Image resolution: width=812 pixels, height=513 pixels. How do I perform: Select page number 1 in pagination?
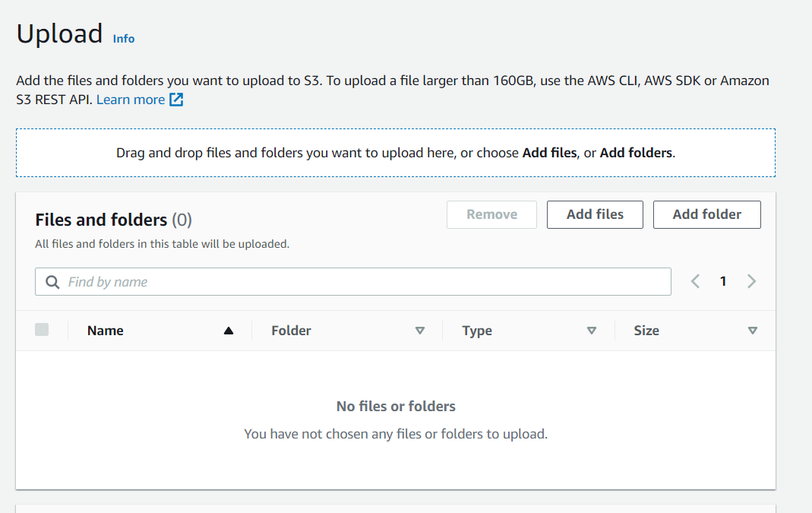(x=723, y=281)
